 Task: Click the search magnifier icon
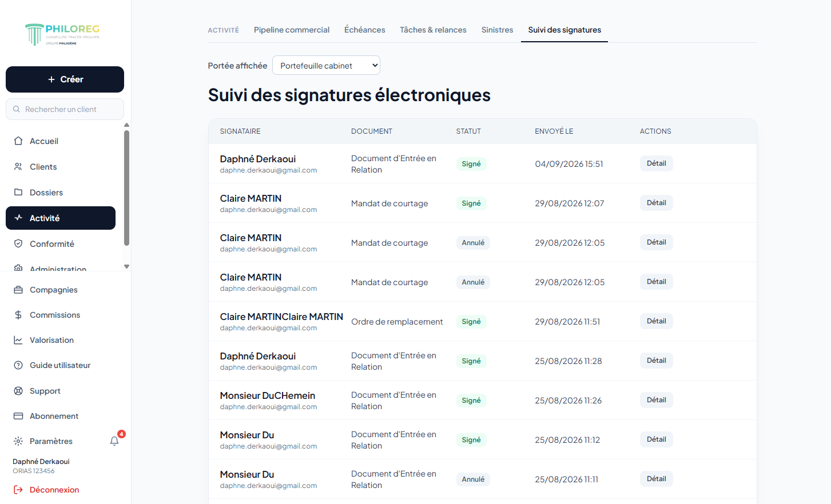point(17,109)
